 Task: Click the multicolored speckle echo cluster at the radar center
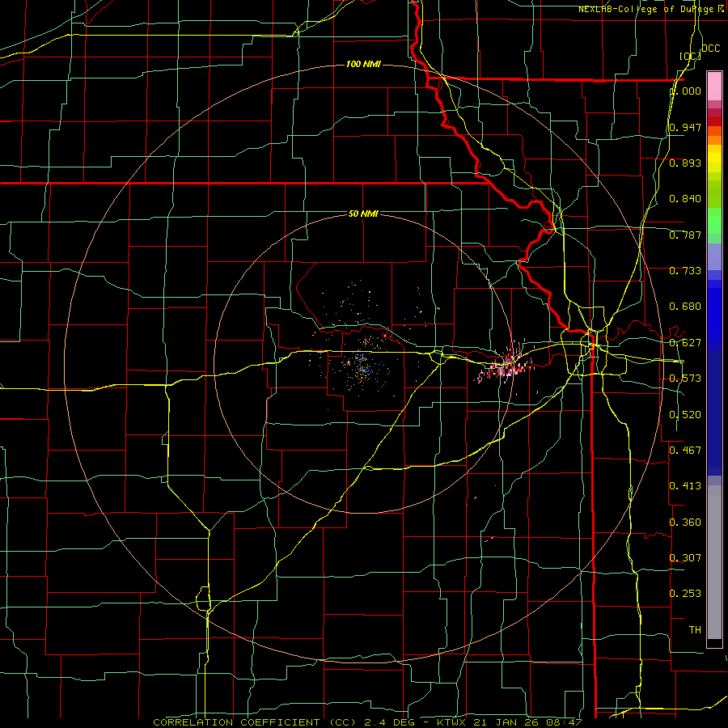[x=362, y=366]
